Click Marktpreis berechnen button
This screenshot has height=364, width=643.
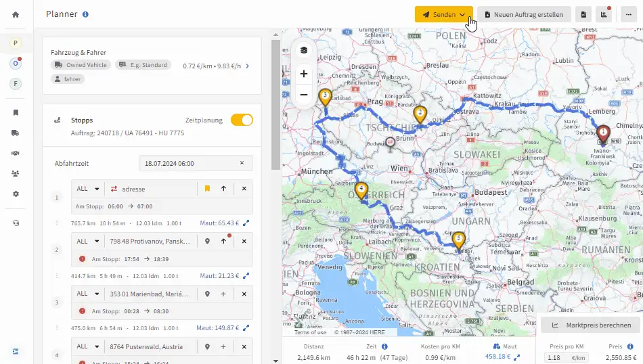[591, 325]
